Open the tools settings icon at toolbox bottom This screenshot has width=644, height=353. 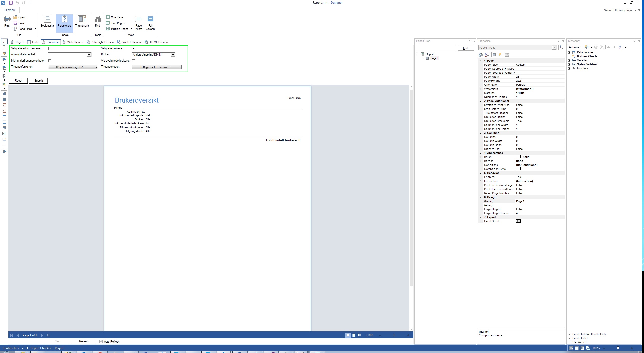(x=4, y=152)
